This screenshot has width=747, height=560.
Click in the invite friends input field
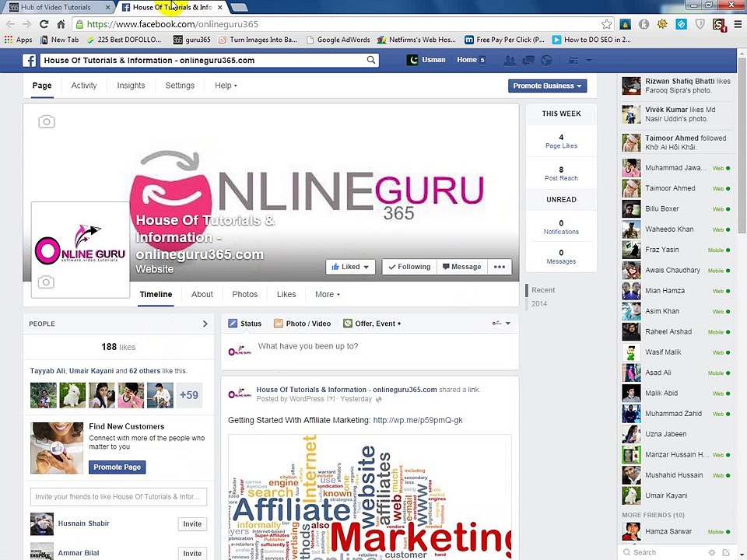[118, 497]
